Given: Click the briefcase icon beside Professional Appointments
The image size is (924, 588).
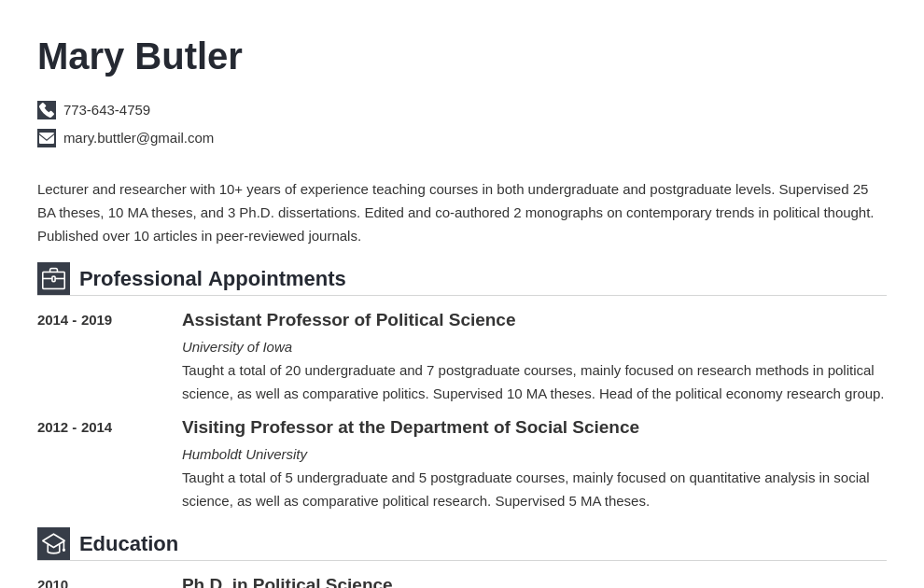Looking at the screenshot, I should click(x=53, y=279).
